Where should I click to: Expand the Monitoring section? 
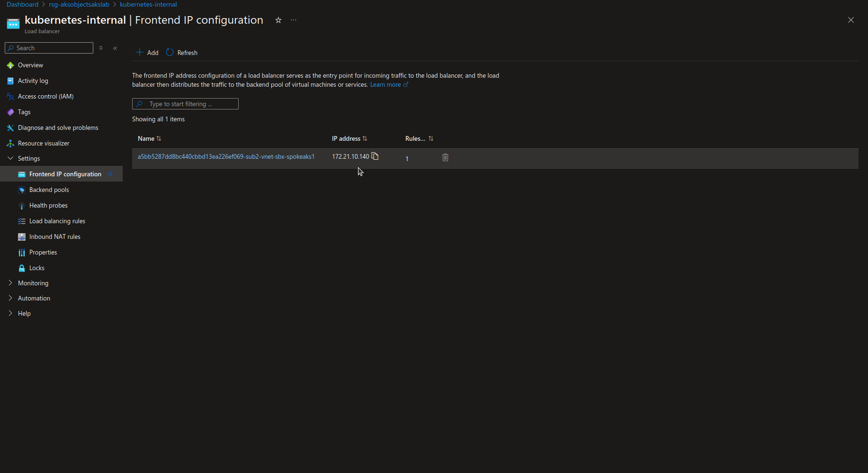10,283
